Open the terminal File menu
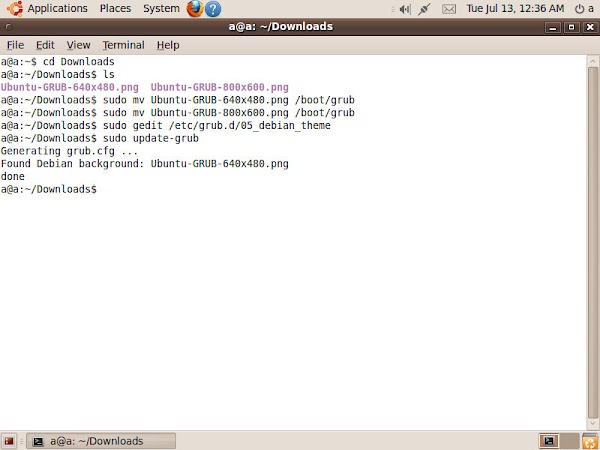Viewport: 600px width, 450px height. click(x=15, y=45)
